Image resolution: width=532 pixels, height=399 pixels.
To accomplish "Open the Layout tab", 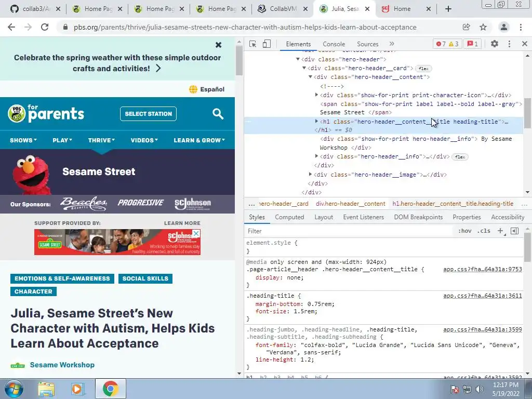I will click(324, 217).
